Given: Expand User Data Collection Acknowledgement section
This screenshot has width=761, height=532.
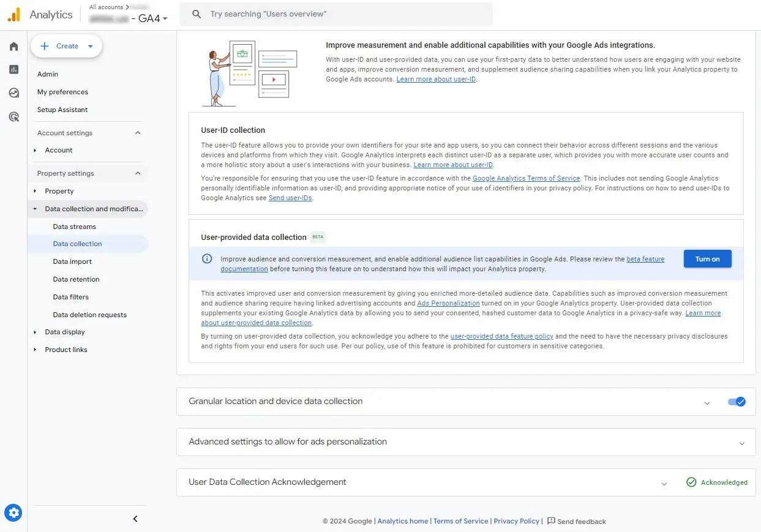Looking at the screenshot, I should 664,484.
